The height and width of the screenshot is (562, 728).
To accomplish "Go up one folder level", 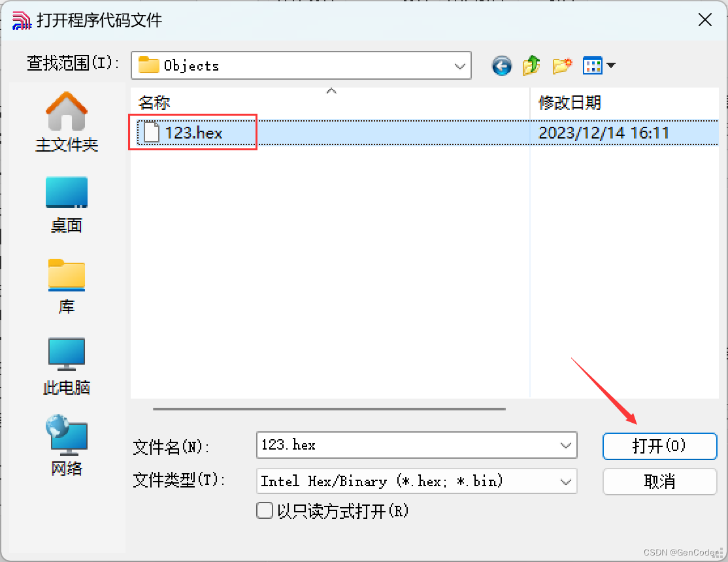I will click(x=531, y=65).
